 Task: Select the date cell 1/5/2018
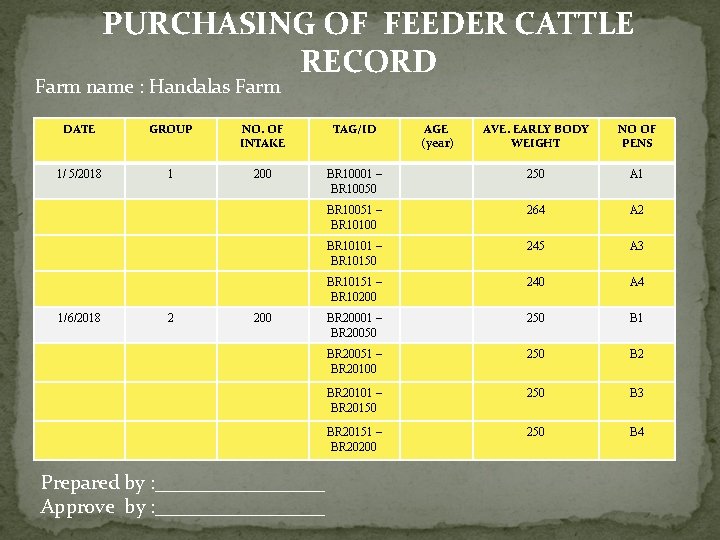pos(78,174)
